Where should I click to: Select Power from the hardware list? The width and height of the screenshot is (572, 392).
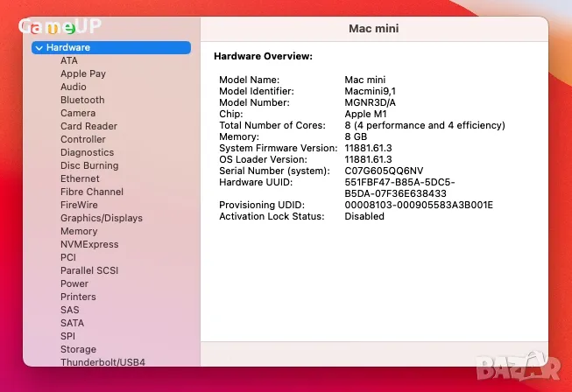[74, 283]
